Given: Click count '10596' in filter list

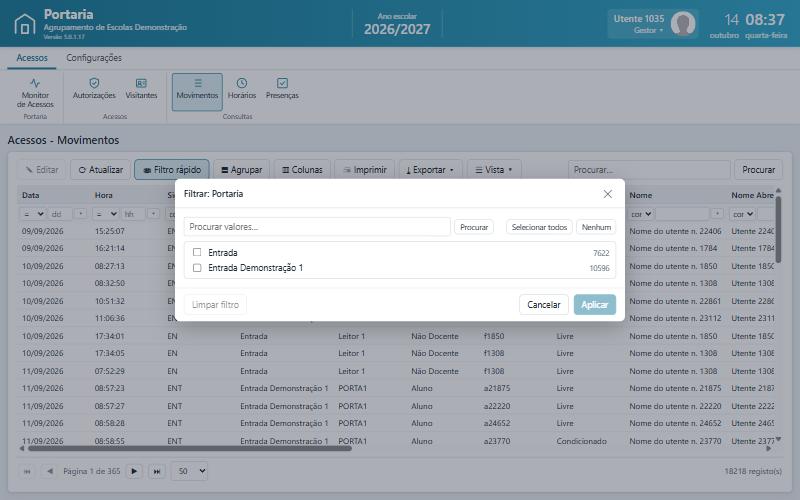Looking at the screenshot, I should (599, 268).
